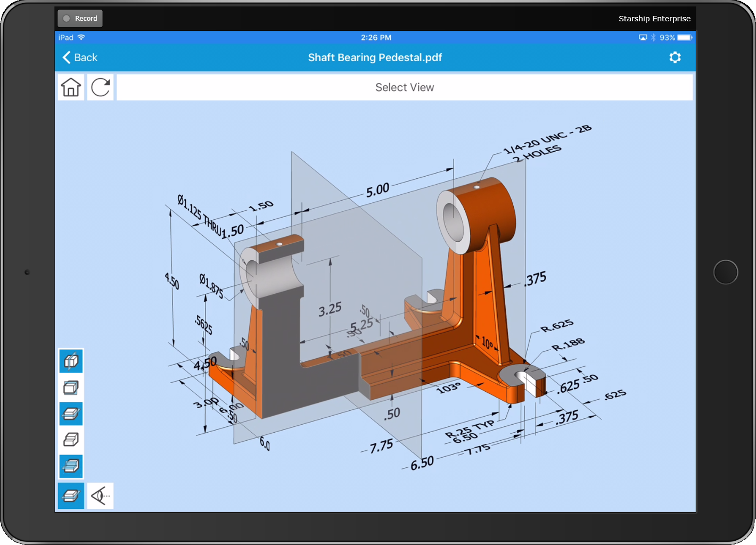Viewport: 756px width, 545px height.
Task: Tap the Home view icon
Action: 71,87
